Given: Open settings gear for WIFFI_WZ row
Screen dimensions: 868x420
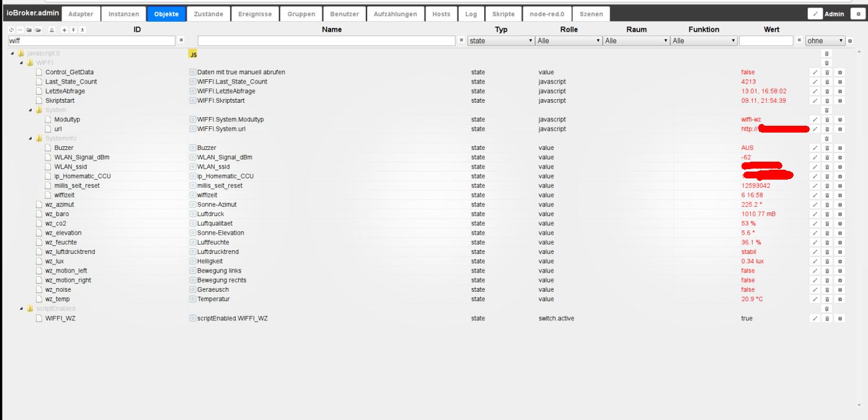Looking at the screenshot, I should click(839, 318).
